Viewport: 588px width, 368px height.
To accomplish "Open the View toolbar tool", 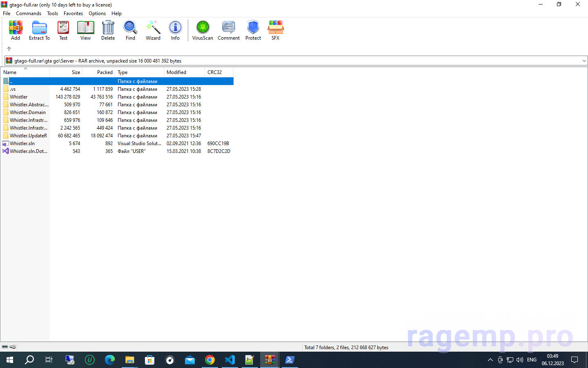I will tap(85, 31).
